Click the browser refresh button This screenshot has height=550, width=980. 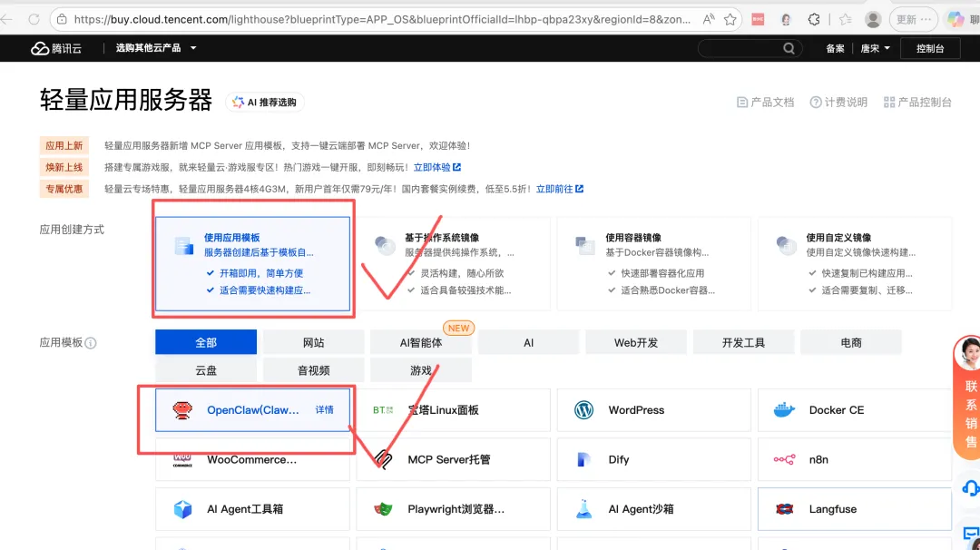pos(34,19)
